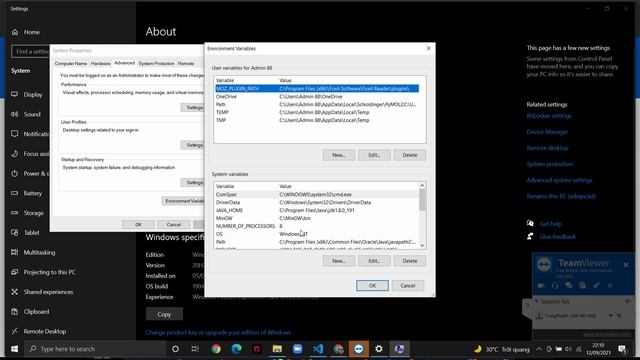Open whiteboard pen in TeamViewer panel
This screenshot has height=360, width=640.
tap(596, 286)
